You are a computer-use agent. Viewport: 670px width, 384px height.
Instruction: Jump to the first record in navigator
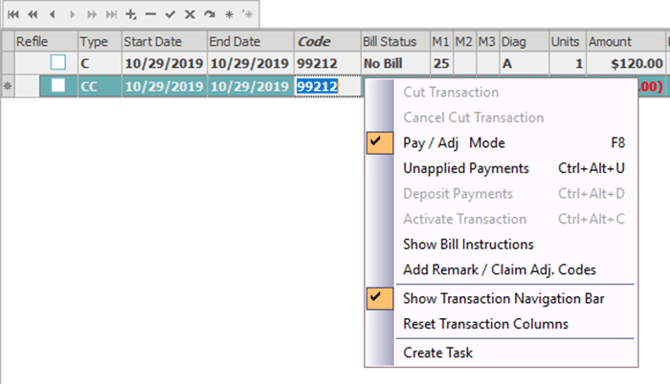13,15
